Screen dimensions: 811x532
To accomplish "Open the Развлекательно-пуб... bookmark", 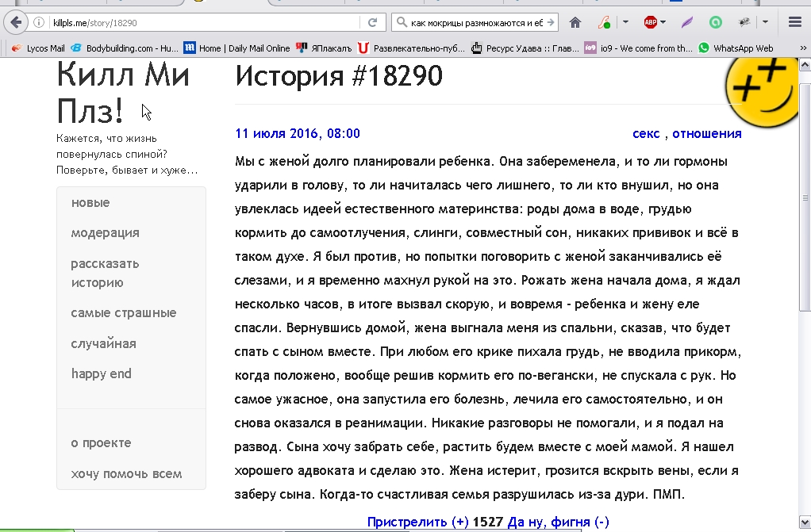I will [411, 48].
